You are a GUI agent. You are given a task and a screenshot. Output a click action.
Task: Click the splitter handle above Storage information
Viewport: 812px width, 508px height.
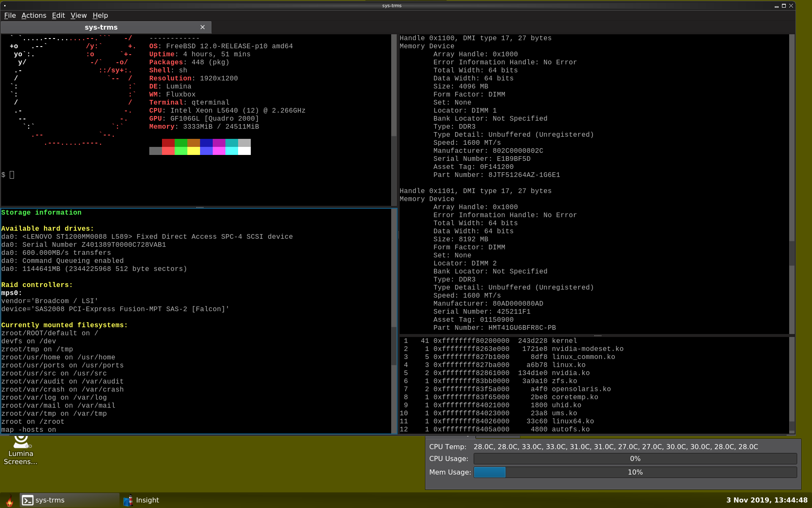tap(200, 207)
